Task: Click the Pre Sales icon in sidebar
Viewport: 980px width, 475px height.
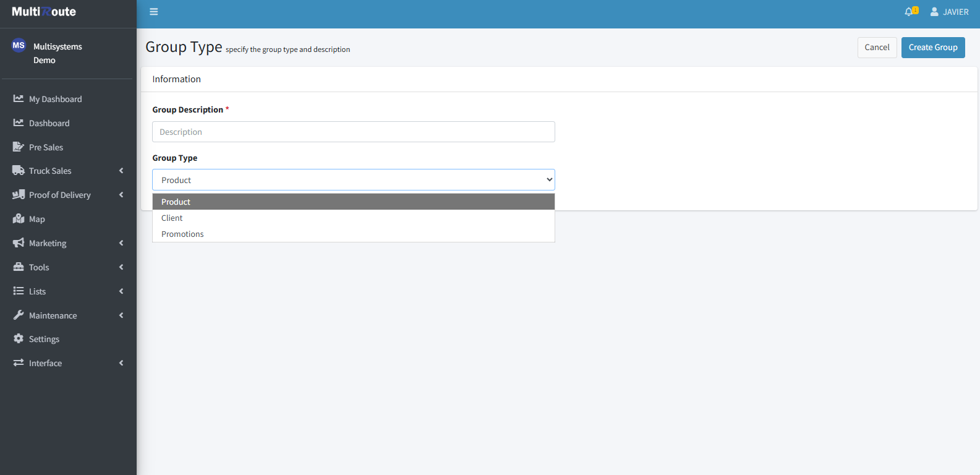Action: [x=19, y=147]
